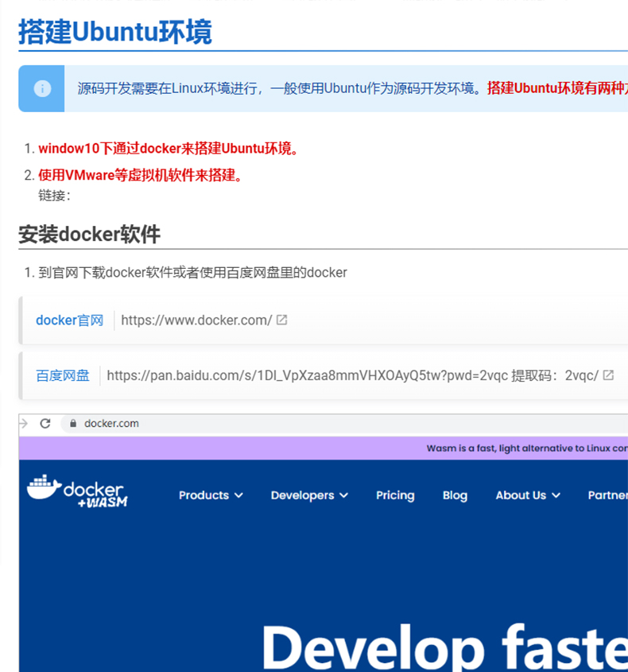Expand the About Us dropdown in the Docker nav
The width and height of the screenshot is (628, 672).
[528, 495]
